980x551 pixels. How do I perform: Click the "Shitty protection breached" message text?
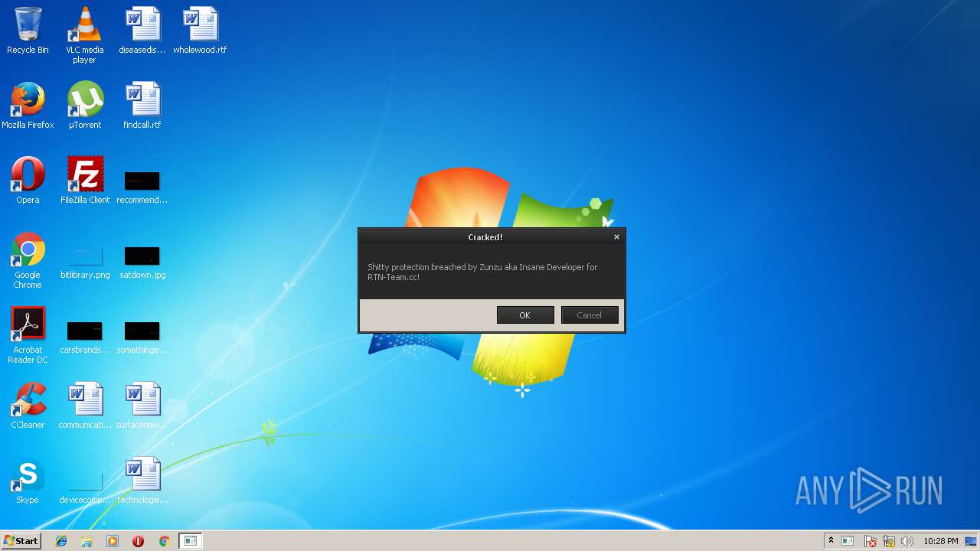pyautogui.click(x=482, y=272)
